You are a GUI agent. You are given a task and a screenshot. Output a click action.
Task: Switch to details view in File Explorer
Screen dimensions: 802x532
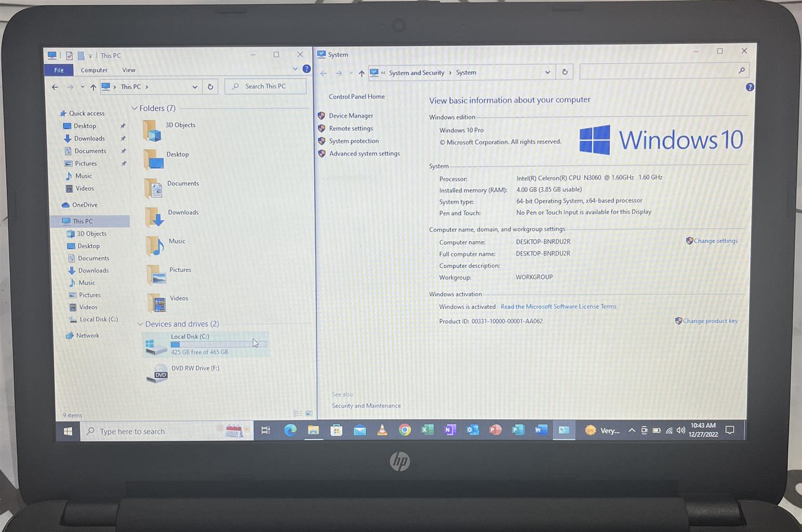[298, 414]
